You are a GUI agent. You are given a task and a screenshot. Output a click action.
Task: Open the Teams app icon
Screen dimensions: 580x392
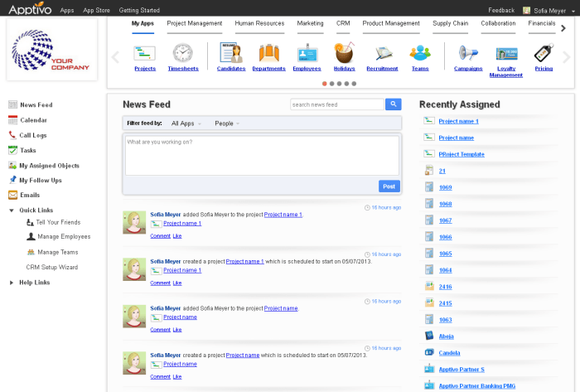tap(420, 53)
